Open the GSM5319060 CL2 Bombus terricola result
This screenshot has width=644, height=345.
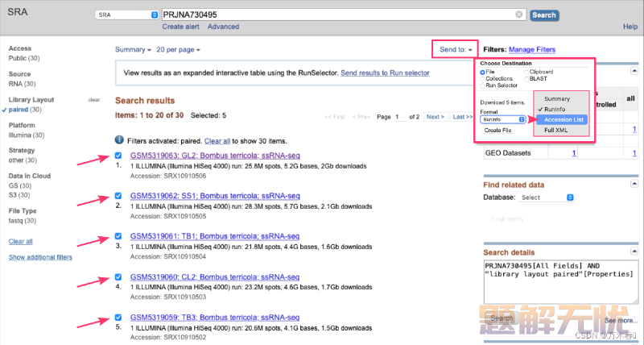click(x=215, y=276)
